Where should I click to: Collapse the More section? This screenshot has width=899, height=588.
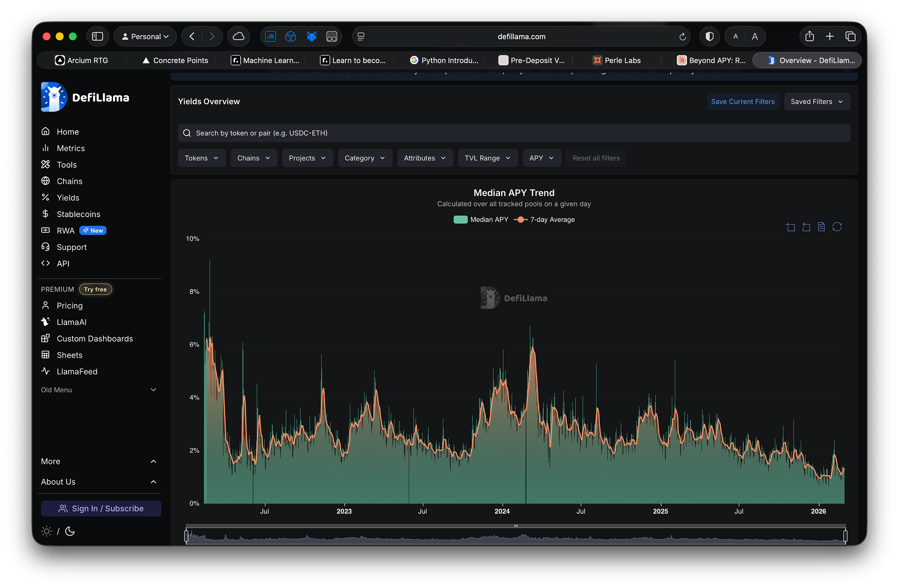99,461
